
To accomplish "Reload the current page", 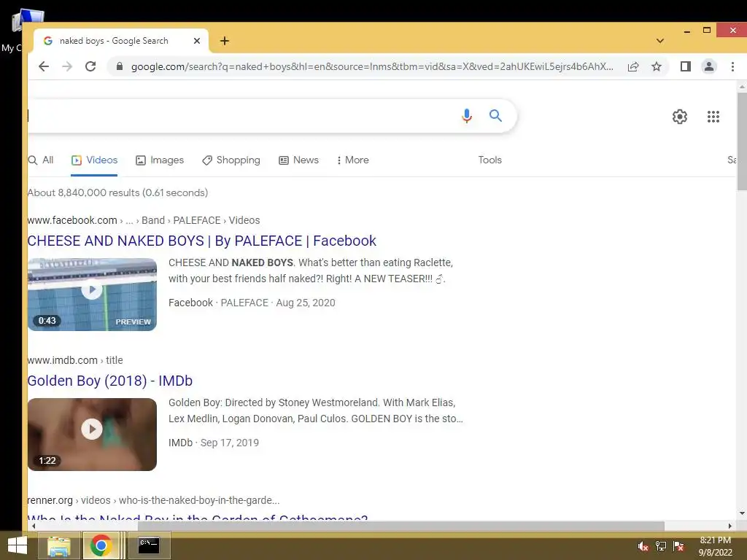I will tap(90, 66).
